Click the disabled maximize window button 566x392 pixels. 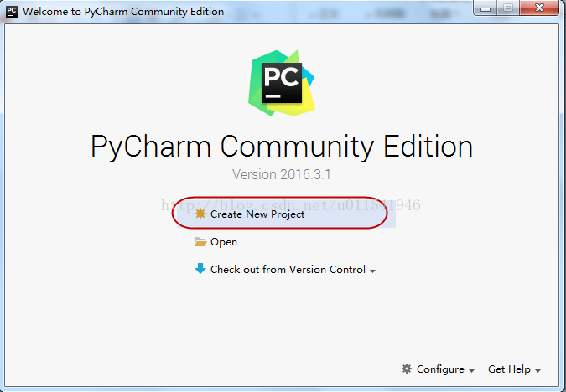click(508, 8)
